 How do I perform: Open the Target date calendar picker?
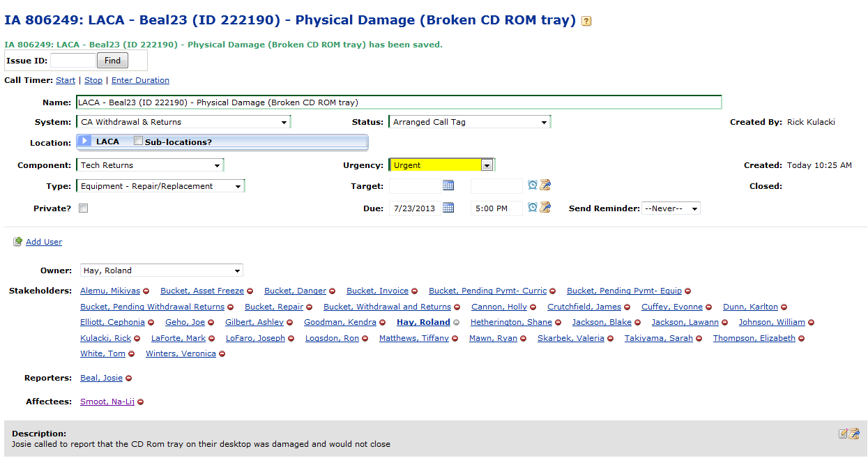point(448,185)
